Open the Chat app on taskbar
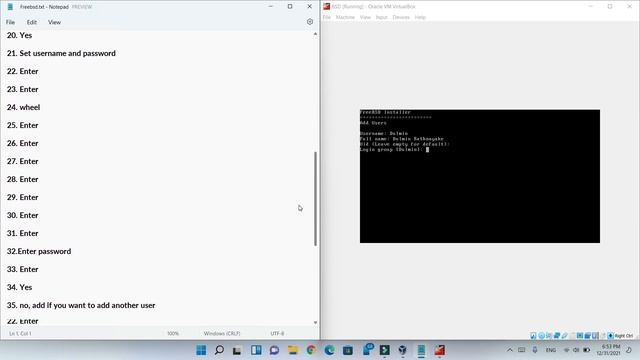 point(274,350)
